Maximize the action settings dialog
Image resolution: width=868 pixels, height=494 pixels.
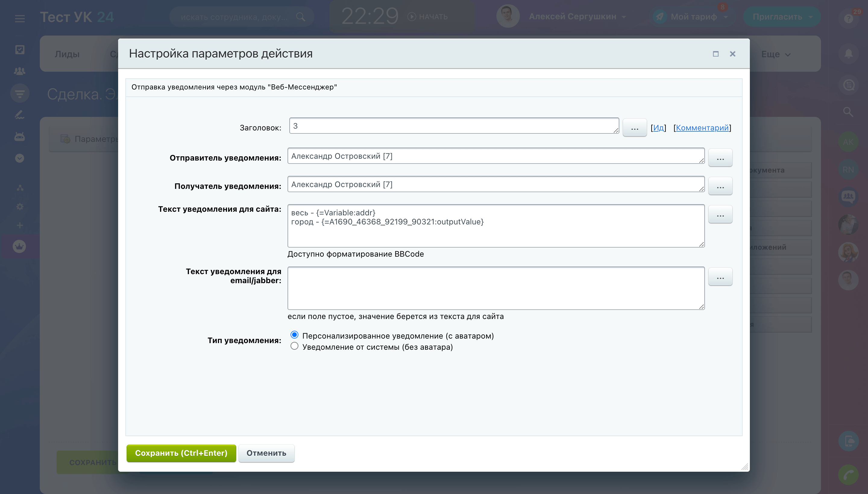[x=715, y=54]
